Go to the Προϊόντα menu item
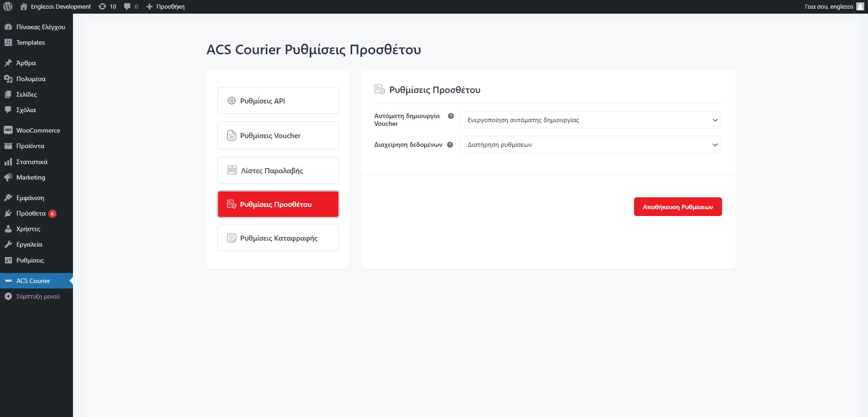The image size is (868, 417). coord(36,146)
